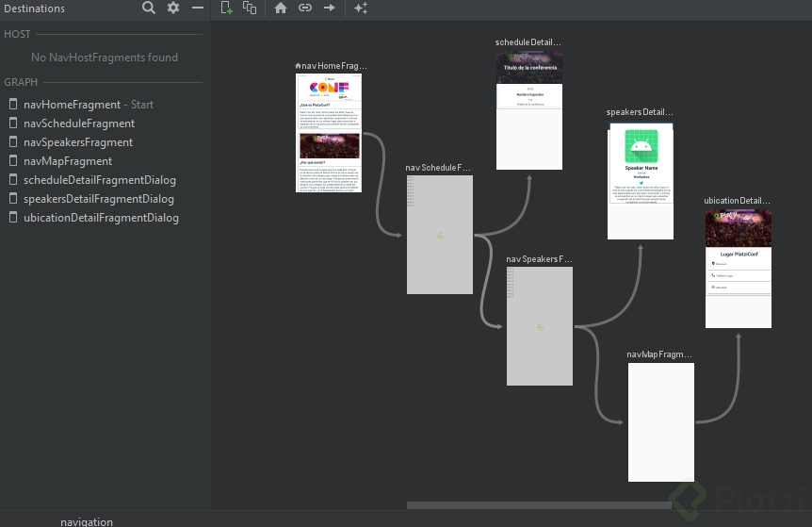Click the New Destination icon
Image resolution: width=812 pixels, height=527 pixels.
point(226,8)
